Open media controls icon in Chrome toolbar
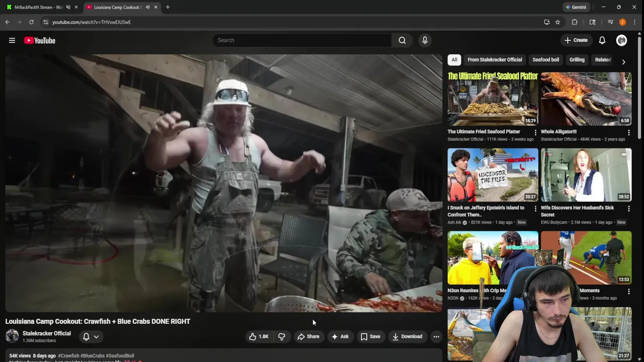 point(610,22)
